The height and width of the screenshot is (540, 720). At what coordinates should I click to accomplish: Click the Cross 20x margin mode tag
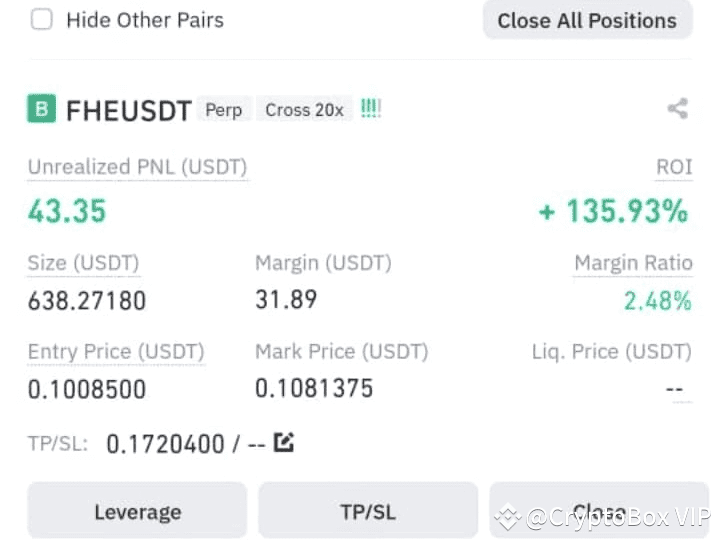304,110
